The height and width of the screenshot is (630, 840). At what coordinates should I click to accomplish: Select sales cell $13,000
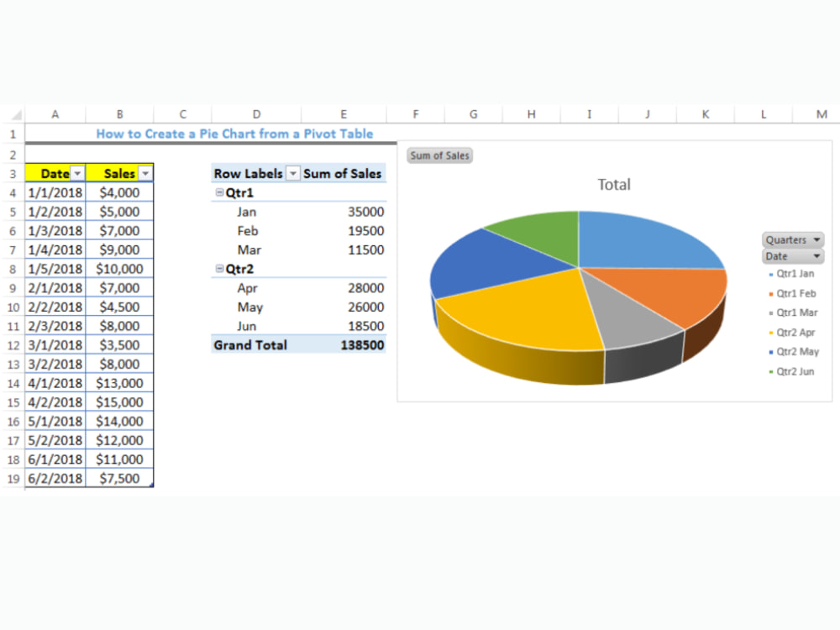coord(119,383)
